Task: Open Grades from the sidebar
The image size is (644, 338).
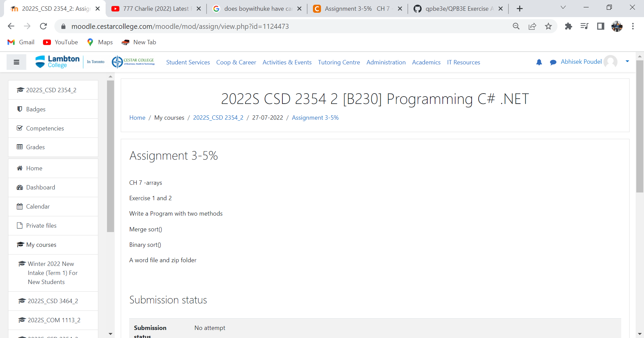Action: [x=35, y=147]
